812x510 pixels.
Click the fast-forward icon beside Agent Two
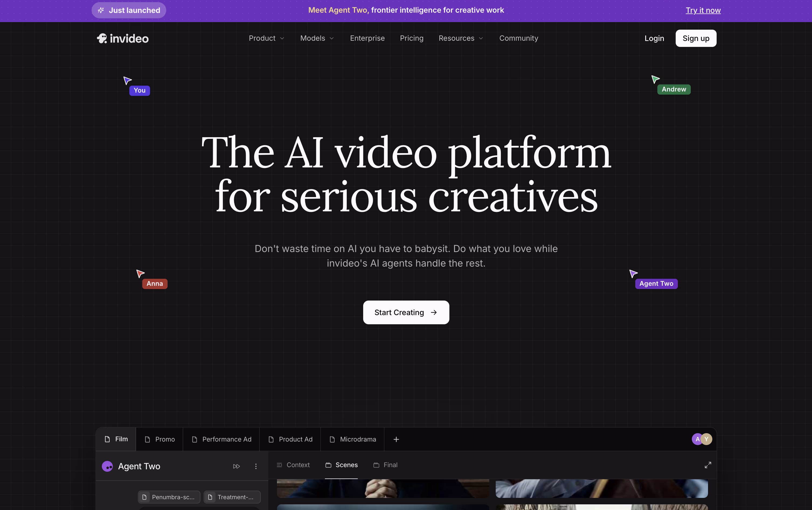tap(236, 466)
